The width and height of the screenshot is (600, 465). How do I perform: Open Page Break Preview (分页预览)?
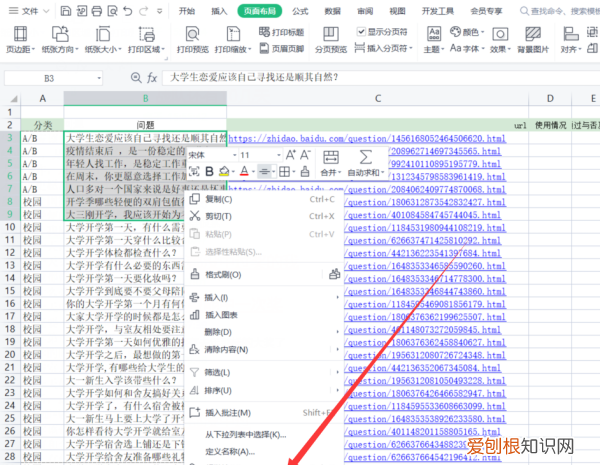tap(331, 39)
